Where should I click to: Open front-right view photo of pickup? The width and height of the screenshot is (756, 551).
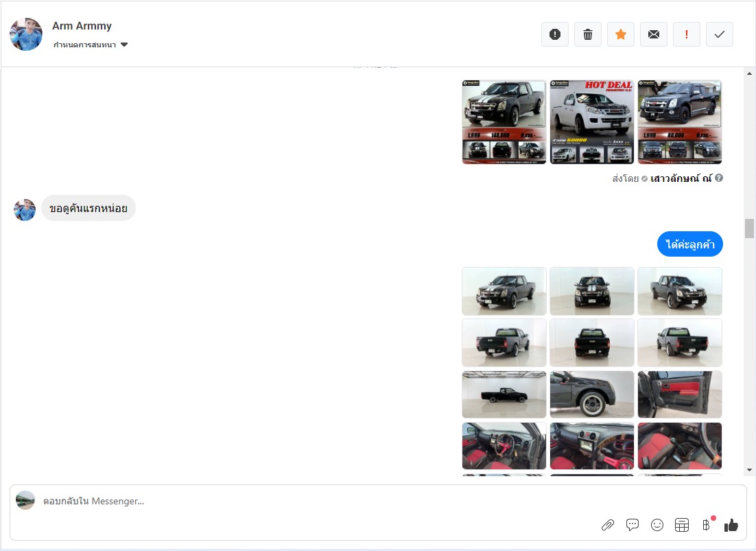tap(680, 291)
